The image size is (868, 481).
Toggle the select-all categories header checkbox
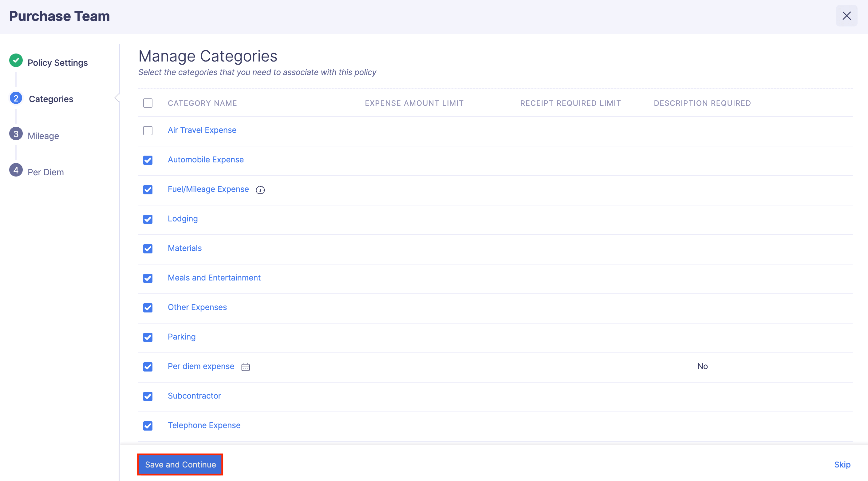point(148,103)
